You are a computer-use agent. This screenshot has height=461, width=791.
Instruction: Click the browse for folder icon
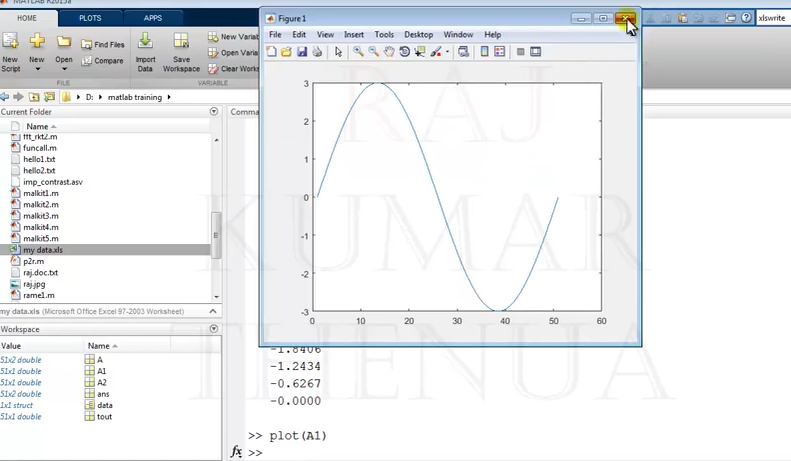coord(49,96)
